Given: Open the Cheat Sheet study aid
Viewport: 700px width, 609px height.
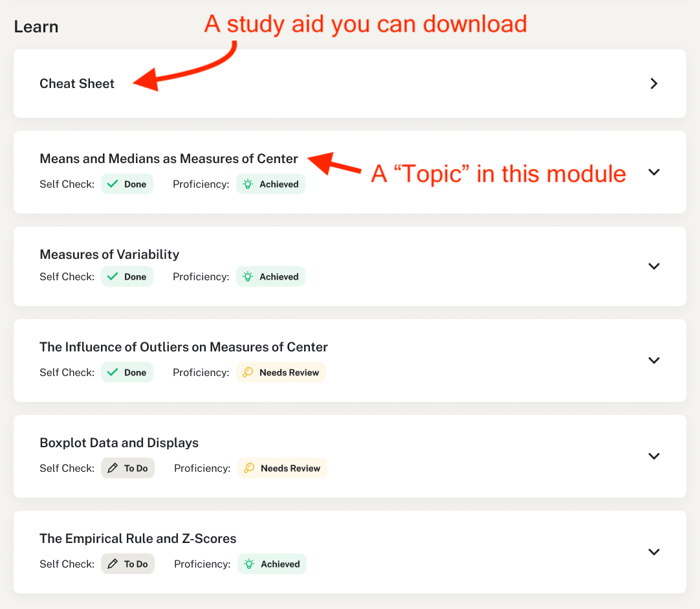Looking at the screenshot, I should point(77,83).
